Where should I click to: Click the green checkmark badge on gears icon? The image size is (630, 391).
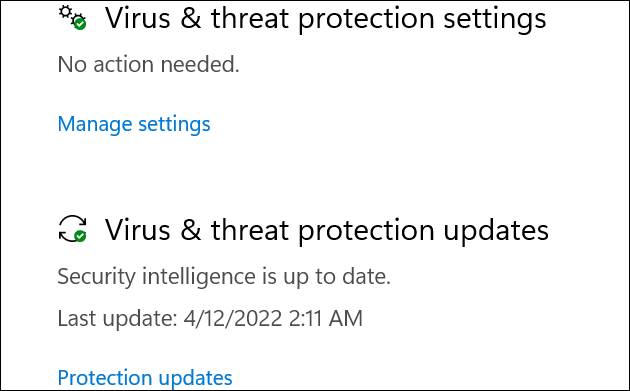[x=80, y=24]
